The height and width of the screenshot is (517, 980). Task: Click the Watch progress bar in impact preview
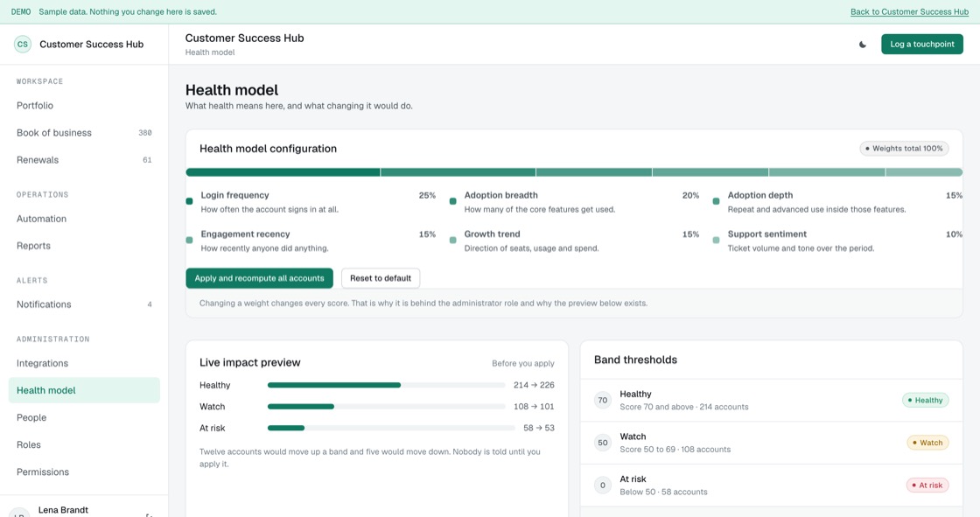pyautogui.click(x=386, y=407)
